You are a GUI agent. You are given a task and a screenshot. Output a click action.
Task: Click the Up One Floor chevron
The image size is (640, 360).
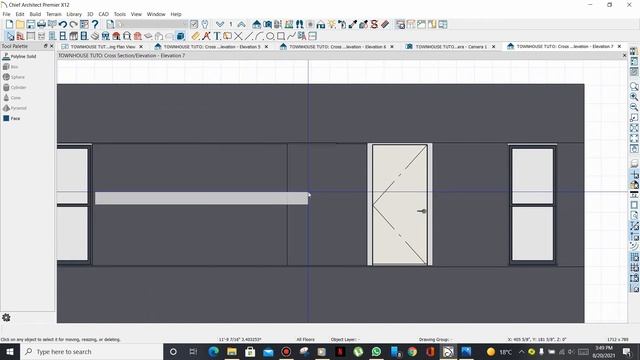tap(241, 24)
